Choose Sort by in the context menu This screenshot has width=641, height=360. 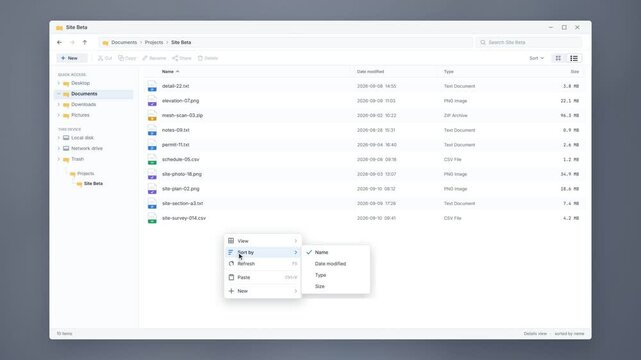tap(262, 253)
